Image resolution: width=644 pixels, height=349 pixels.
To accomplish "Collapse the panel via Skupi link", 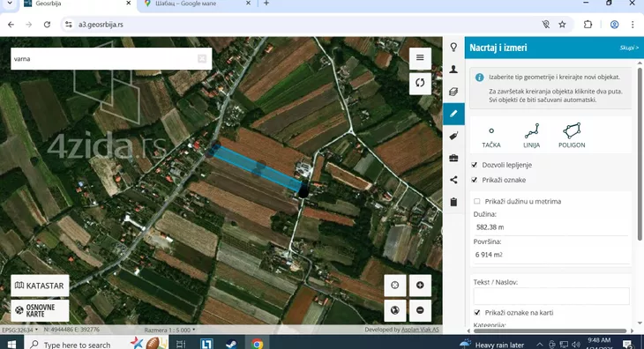I will [629, 48].
